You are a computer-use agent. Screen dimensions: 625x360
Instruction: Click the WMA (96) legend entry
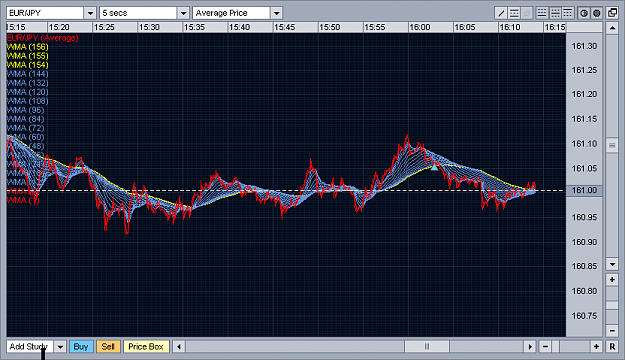pyautogui.click(x=26, y=110)
